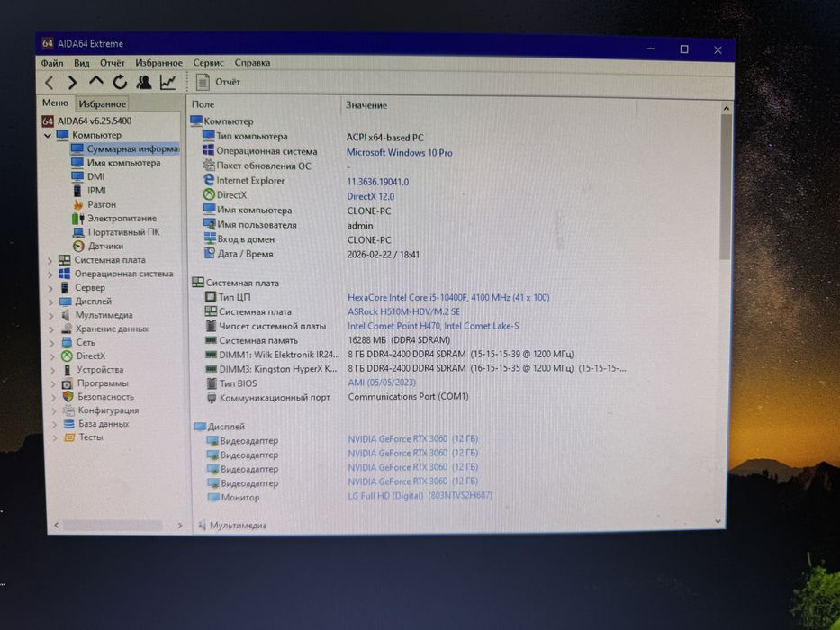Click the sidebar horizontal scrollbar right arrow
The height and width of the screenshot is (630, 840).
(180, 526)
